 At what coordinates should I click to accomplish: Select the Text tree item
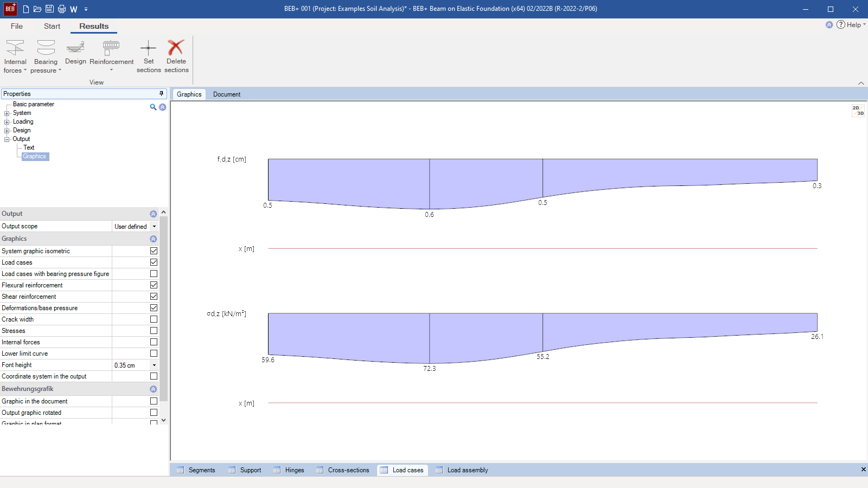[x=29, y=147]
